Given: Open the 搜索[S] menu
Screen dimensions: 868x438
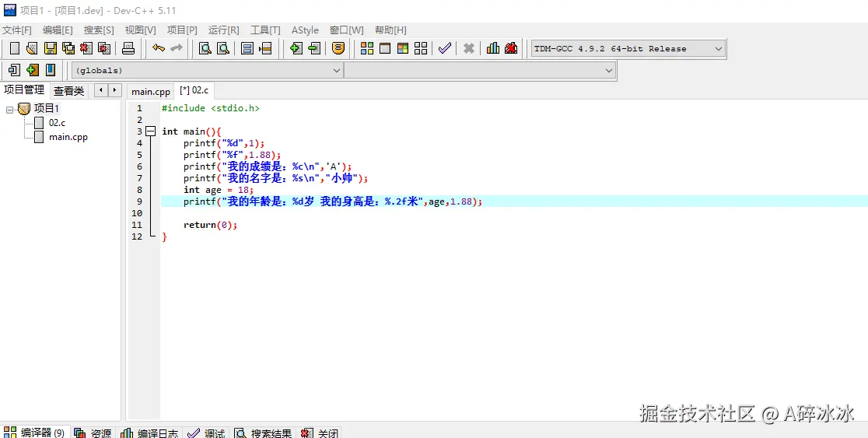Looking at the screenshot, I should [x=99, y=30].
